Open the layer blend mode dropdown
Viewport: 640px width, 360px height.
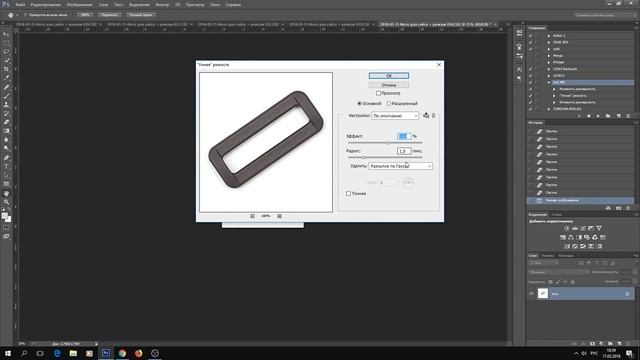pyautogui.click(x=558, y=272)
